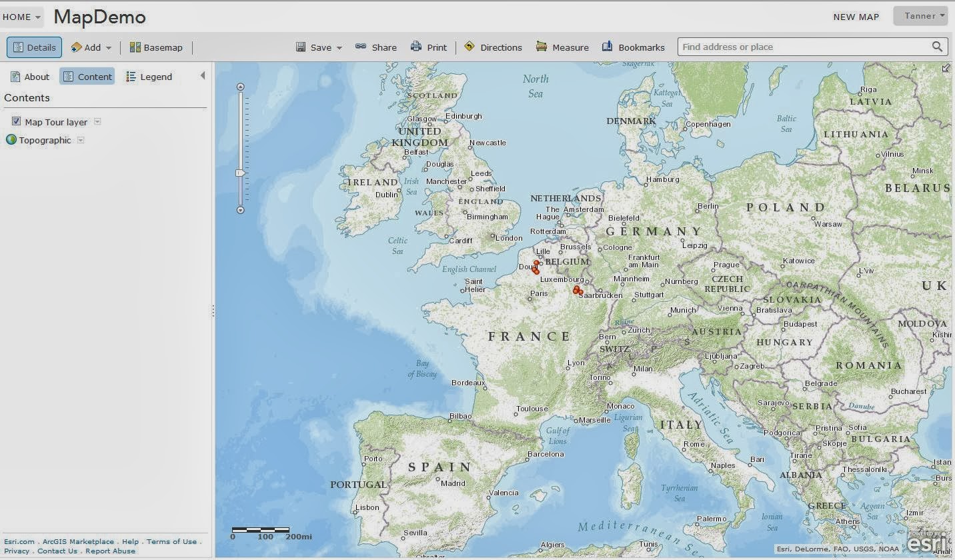The width and height of the screenshot is (955, 560).
Task: Click the zoom in button on slider
Action: pos(241,87)
